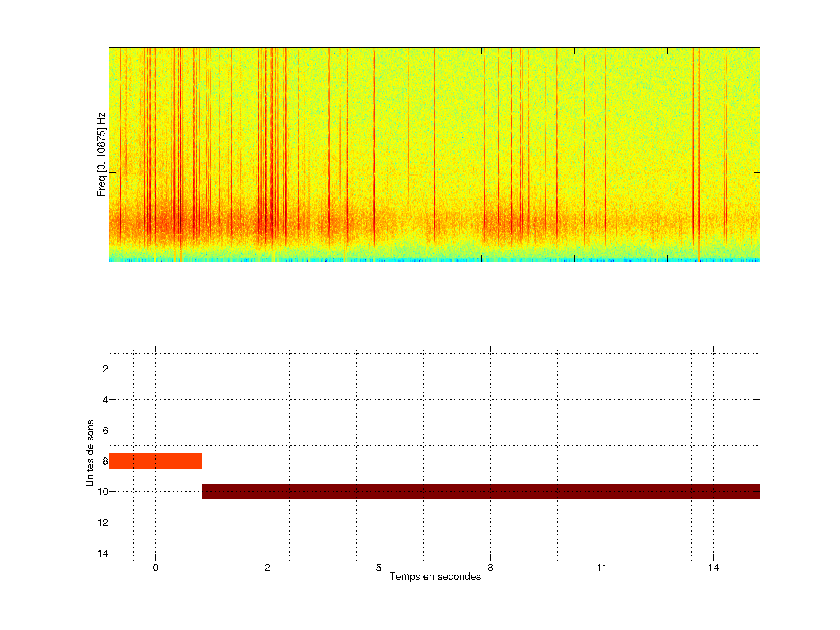Click the y-axis tick label 10
The height and width of the screenshot is (630, 840).
pos(103,492)
